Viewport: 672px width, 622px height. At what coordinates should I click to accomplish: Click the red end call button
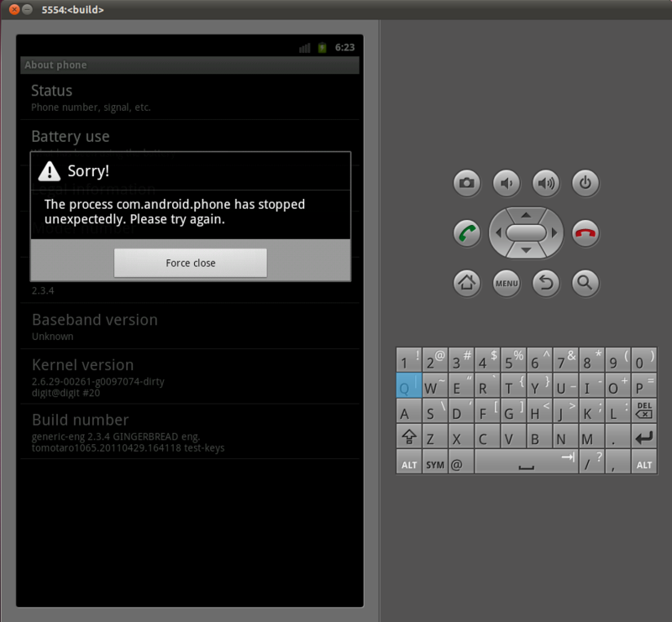point(585,233)
